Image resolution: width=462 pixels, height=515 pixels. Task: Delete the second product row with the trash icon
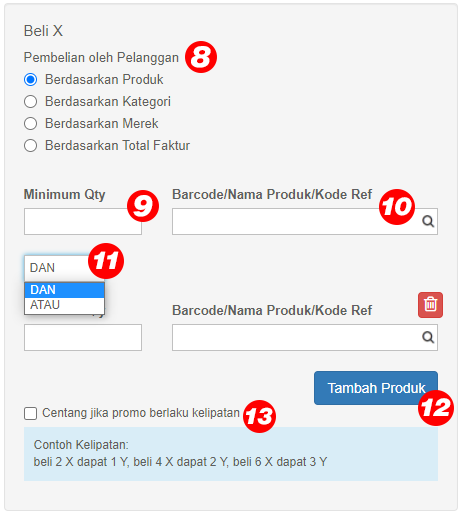430,305
